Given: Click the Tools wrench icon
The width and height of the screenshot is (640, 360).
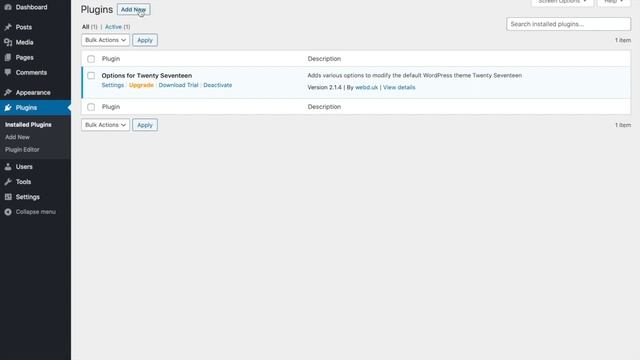Looking at the screenshot, I should coord(8,182).
